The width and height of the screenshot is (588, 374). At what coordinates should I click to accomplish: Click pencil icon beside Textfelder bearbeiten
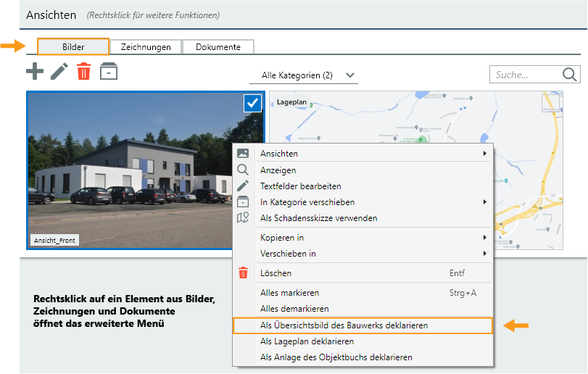pyautogui.click(x=243, y=186)
